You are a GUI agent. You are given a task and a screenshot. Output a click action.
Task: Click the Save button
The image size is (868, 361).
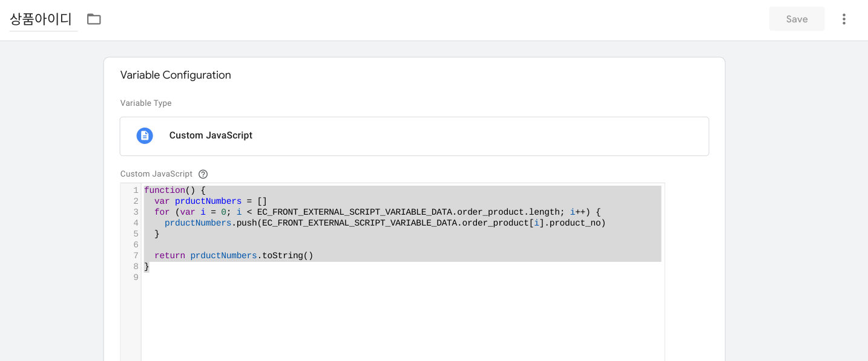click(x=797, y=19)
